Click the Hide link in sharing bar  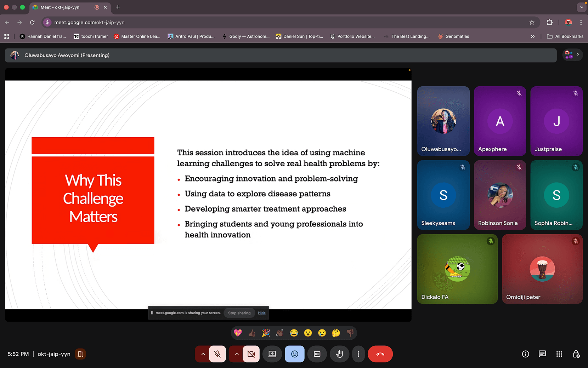(x=262, y=313)
